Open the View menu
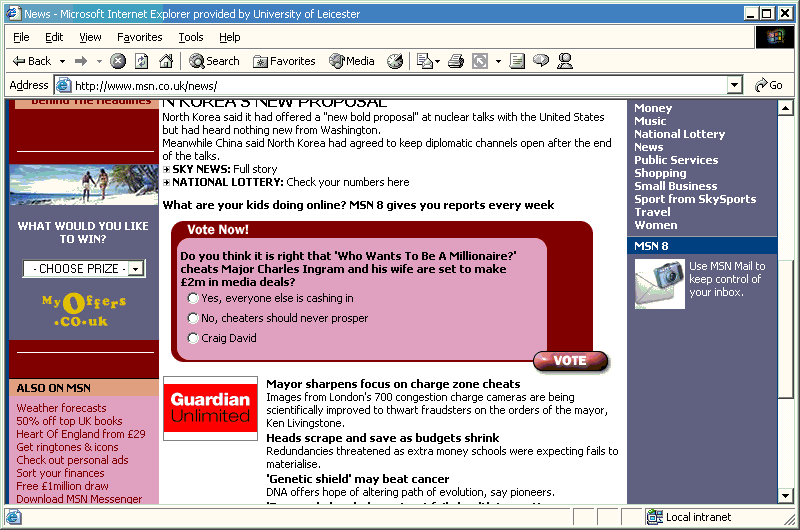Image resolution: width=800 pixels, height=530 pixels. pyautogui.click(x=90, y=37)
